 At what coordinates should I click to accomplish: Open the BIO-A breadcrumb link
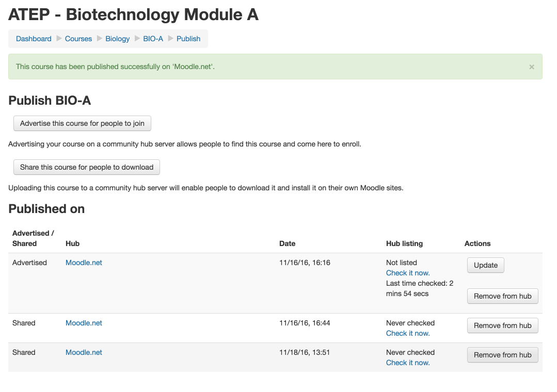point(153,39)
